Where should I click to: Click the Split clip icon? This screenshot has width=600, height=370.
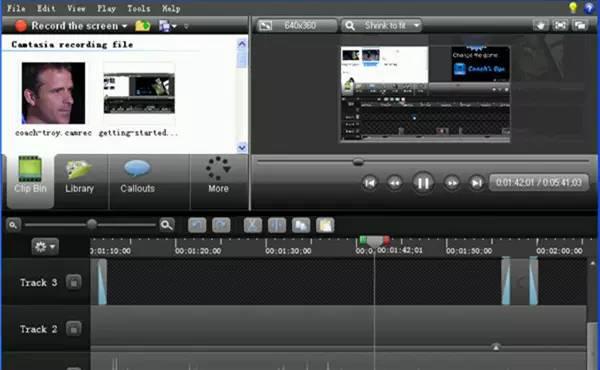(277, 225)
